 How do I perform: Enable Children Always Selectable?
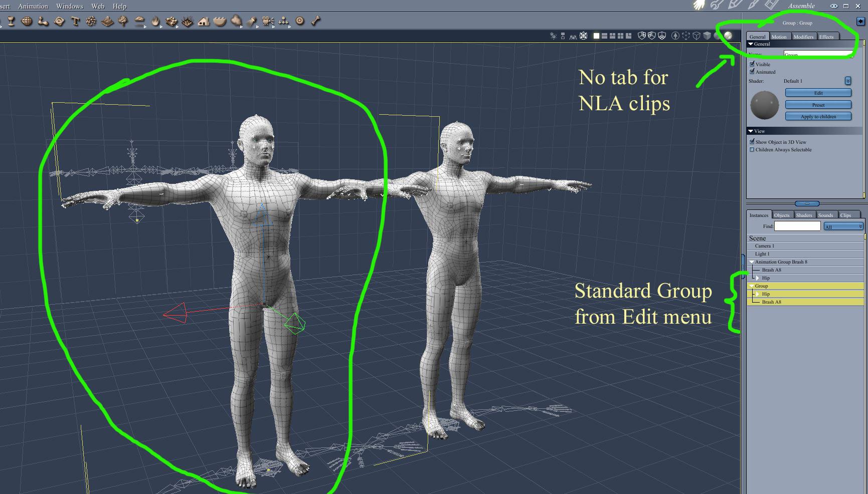(752, 149)
